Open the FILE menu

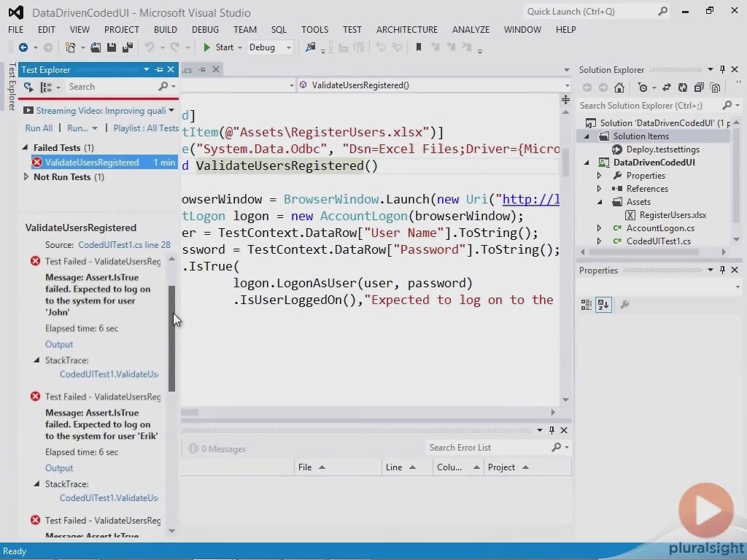[16, 29]
